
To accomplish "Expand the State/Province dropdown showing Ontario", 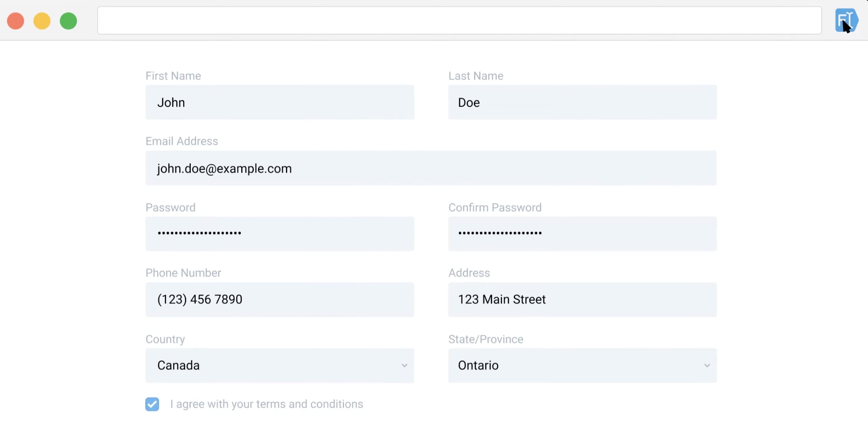I will point(582,365).
